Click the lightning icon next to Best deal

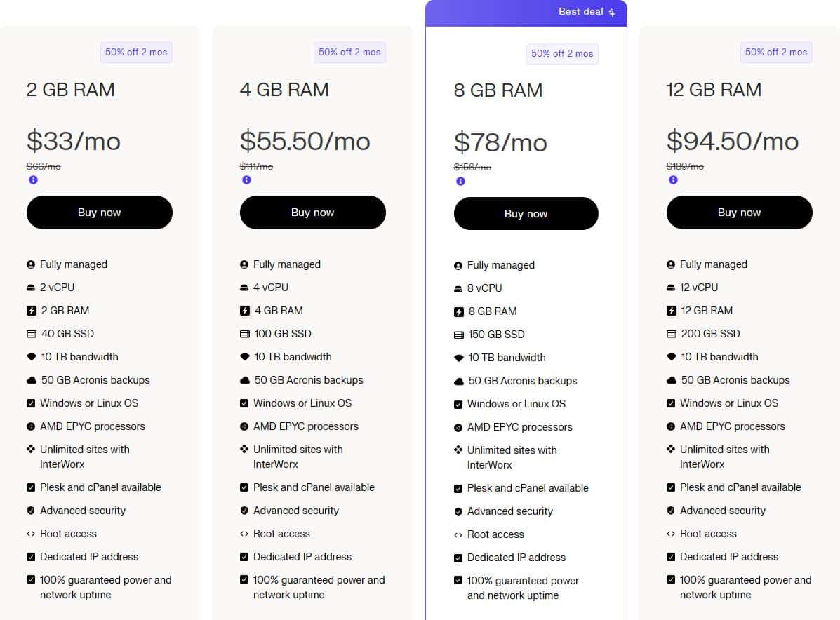click(x=611, y=12)
